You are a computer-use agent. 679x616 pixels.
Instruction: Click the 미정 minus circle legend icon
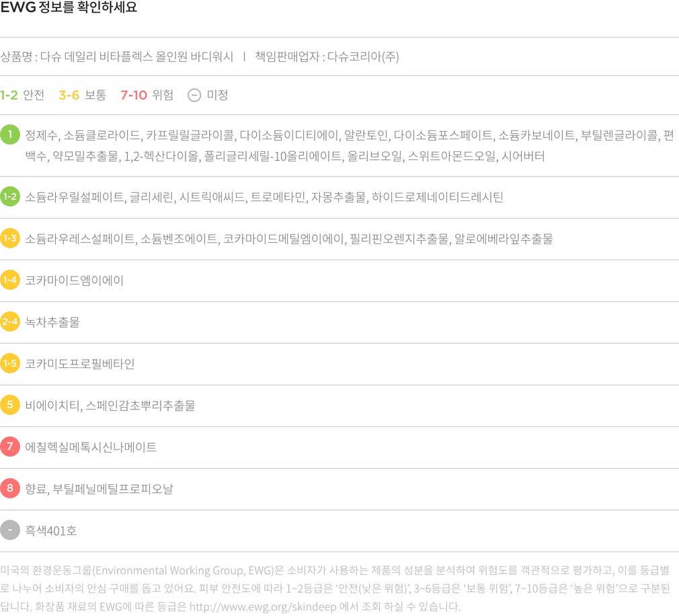(194, 95)
